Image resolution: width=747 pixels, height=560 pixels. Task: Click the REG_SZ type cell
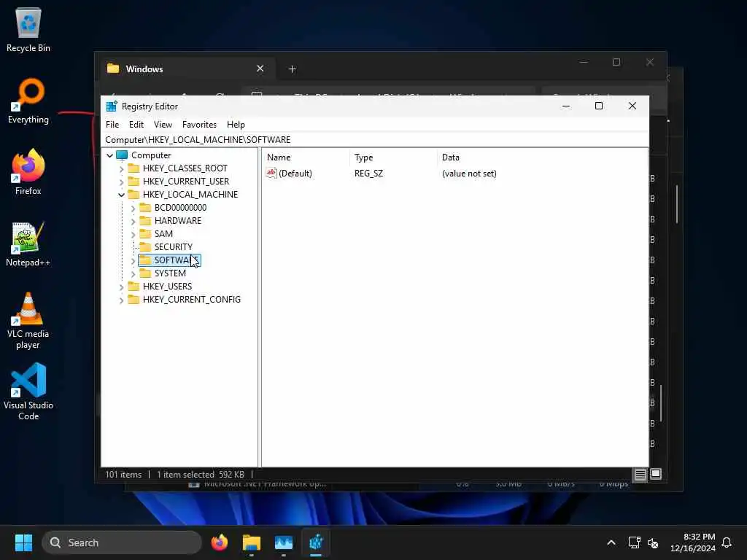[368, 174]
